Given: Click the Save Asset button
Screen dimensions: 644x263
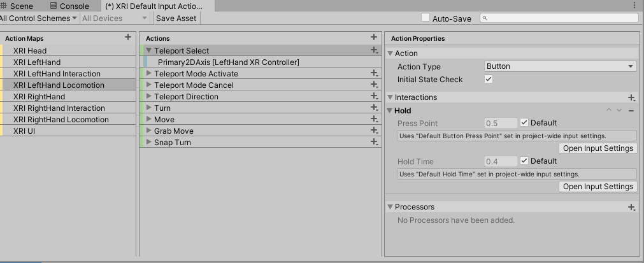Looking at the screenshot, I should [176, 18].
